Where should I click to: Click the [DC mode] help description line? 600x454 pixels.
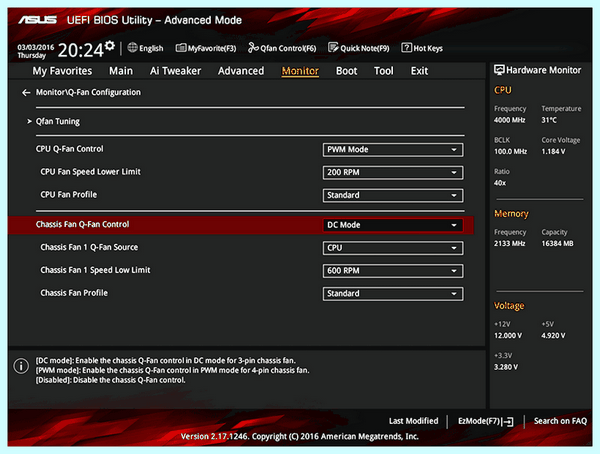[x=166, y=361]
